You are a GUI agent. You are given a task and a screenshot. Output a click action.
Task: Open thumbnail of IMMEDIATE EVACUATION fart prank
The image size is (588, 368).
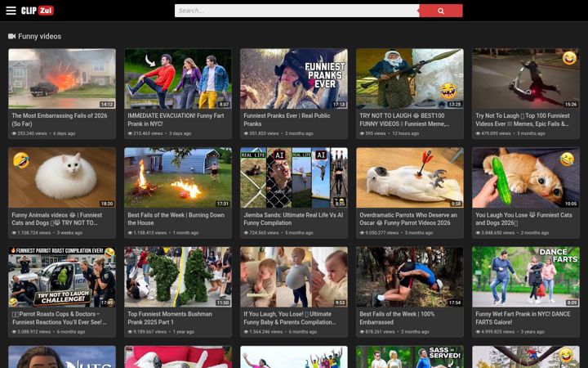point(178,79)
